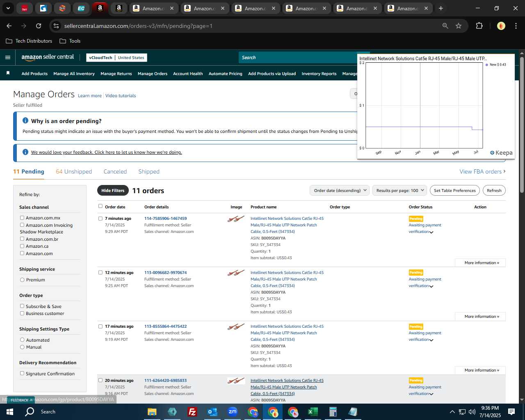The width and height of the screenshot is (525, 420).
Task: Open Zoom from the taskbar
Action: click(x=233, y=412)
